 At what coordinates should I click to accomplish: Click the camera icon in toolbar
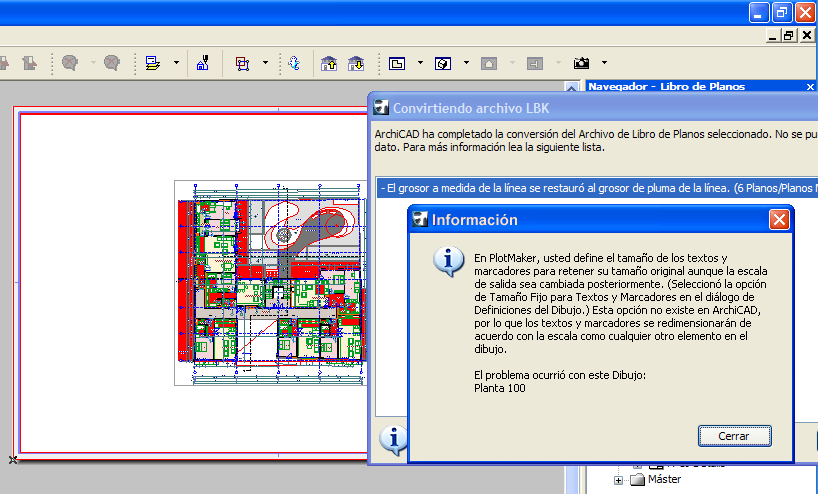coord(581,63)
